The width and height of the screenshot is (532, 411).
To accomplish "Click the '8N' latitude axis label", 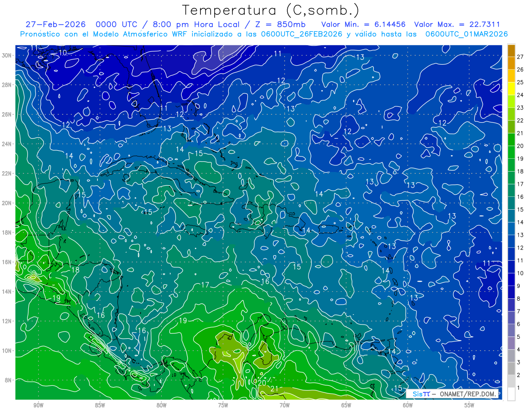I will click(x=9, y=380).
